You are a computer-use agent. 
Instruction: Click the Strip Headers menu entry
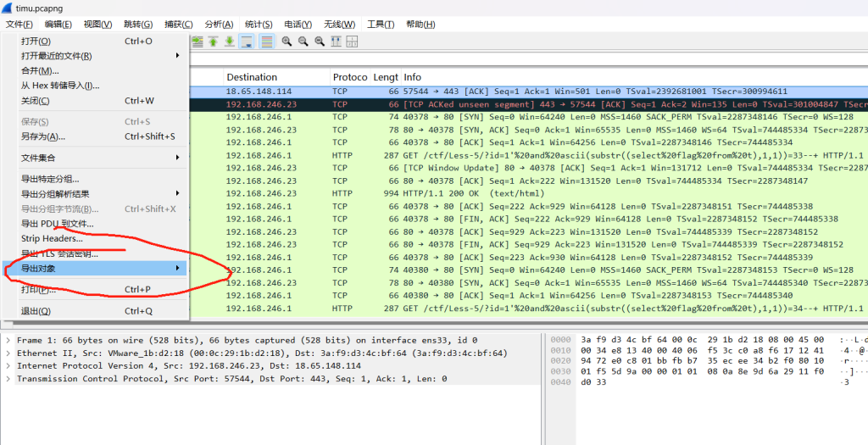53,239
